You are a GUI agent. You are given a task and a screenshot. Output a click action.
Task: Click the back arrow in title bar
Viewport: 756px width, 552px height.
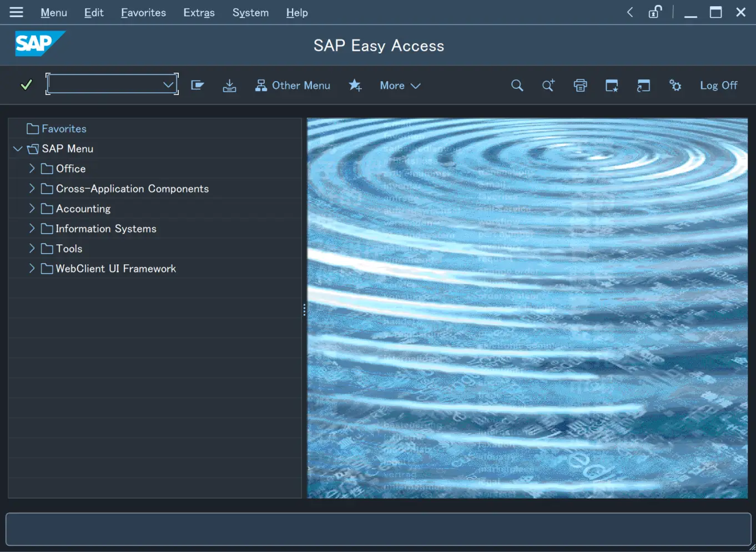click(630, 12)
